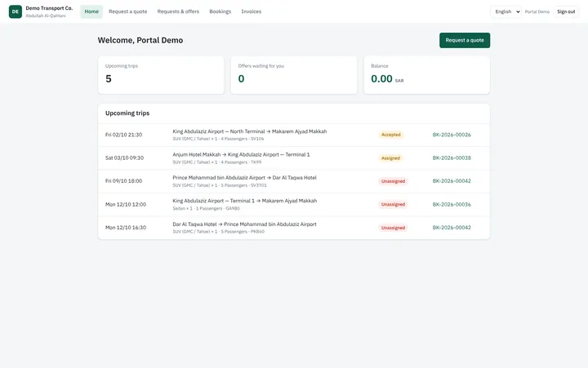Open the Home tab in navigation

coord(91,11)
